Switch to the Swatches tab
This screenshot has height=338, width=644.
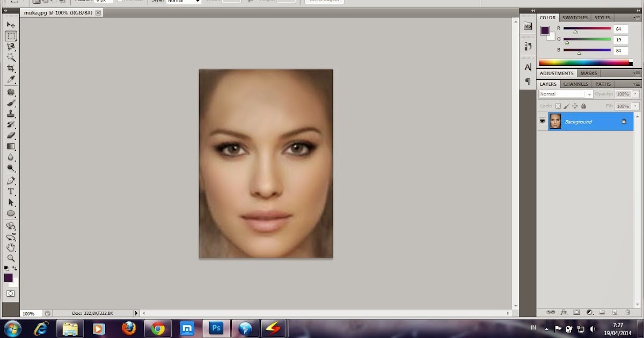point(575,18)
